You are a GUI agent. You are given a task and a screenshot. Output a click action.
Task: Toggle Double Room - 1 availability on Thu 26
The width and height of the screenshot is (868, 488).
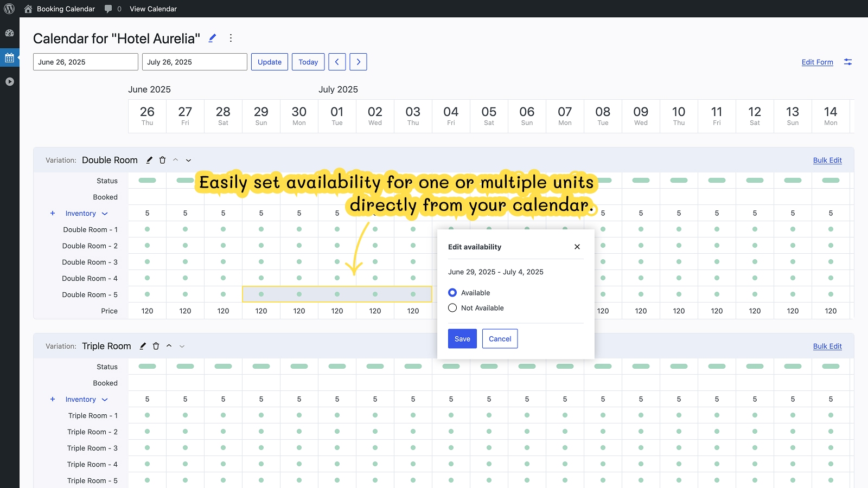tap(147, 229)
